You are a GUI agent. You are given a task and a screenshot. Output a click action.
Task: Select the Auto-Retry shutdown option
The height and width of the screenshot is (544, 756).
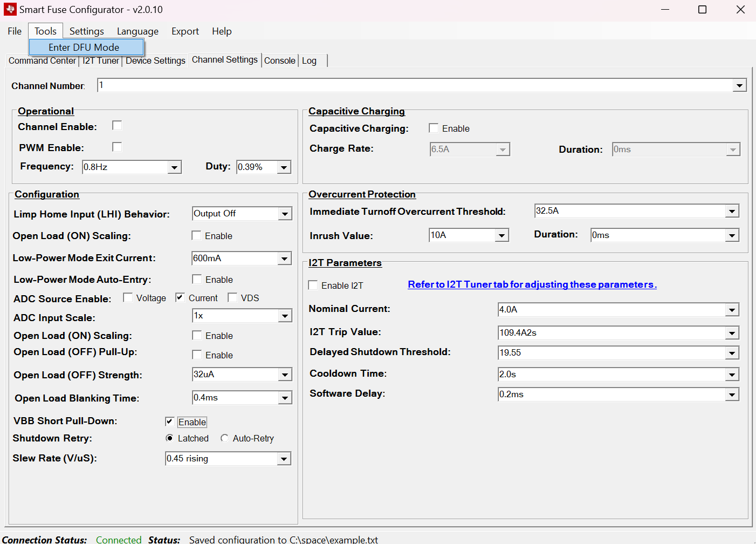pyautogui.click(x=224, y=438)
